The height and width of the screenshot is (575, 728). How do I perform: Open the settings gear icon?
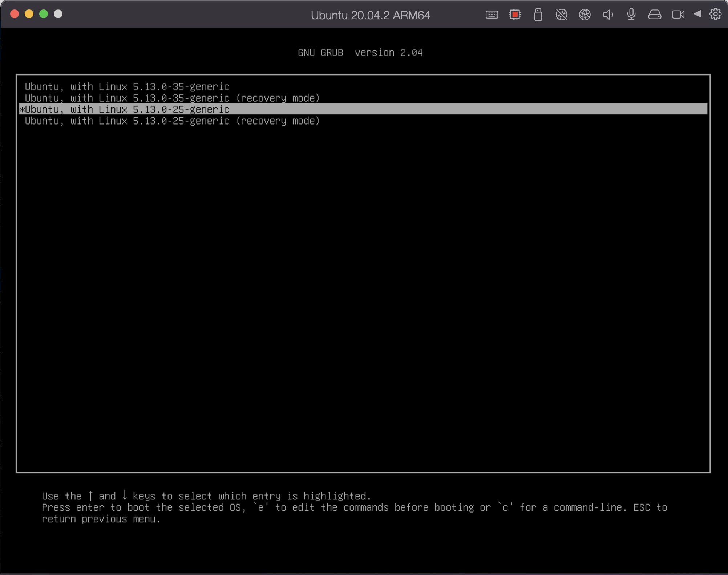(715, 14)
